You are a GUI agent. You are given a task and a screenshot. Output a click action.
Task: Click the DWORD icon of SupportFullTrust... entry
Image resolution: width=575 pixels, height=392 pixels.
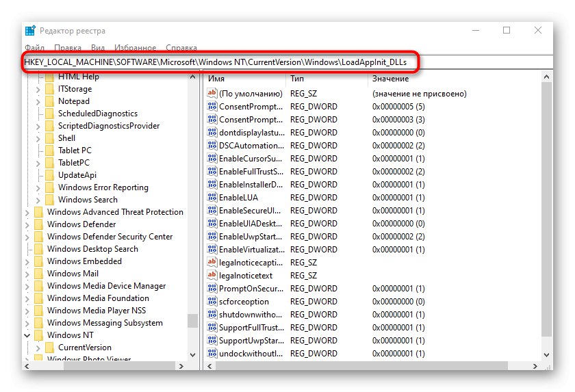212,327
